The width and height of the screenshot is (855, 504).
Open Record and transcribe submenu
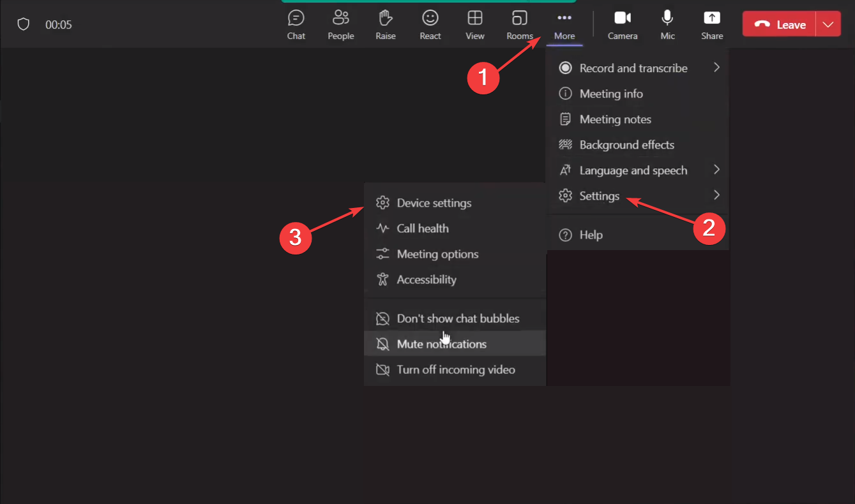pos(637,68)
